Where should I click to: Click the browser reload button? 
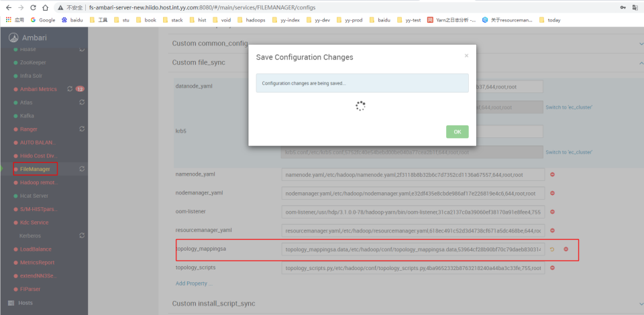[44, 7]
